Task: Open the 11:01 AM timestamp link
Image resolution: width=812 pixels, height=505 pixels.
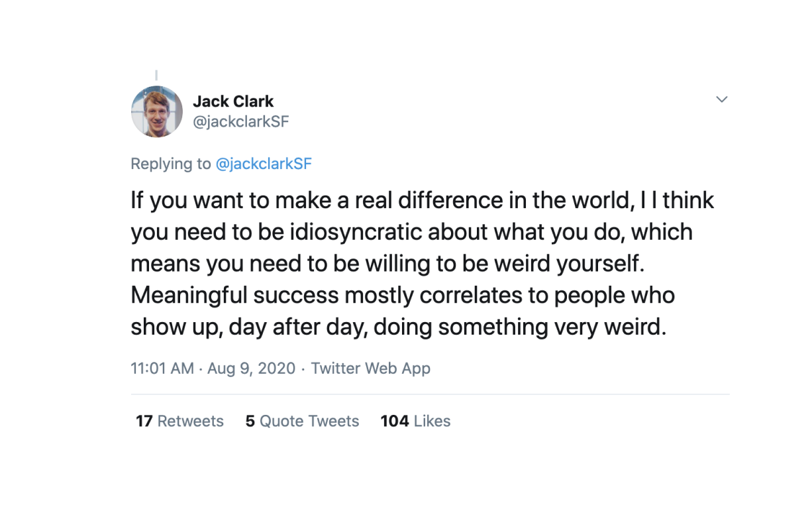Action: coord(162,368)
